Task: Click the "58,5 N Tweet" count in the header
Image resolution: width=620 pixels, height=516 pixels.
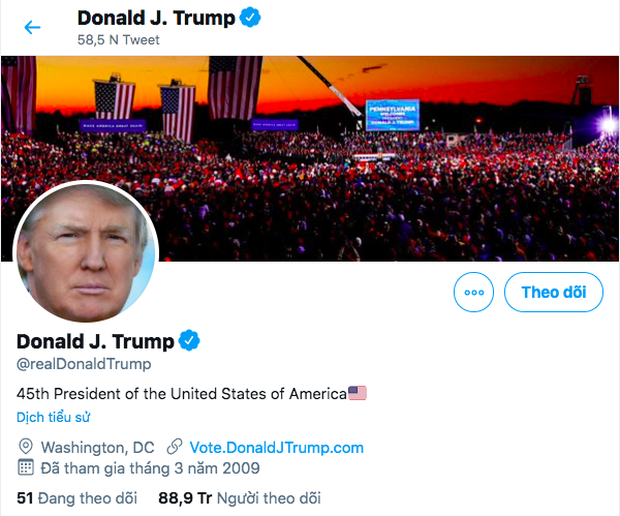Action: [x=118, y=40]
